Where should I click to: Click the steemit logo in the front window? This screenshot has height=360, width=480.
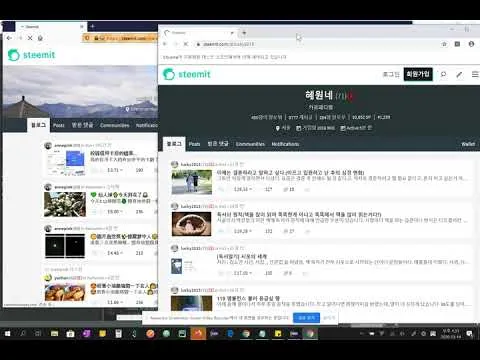click(x=187, y=74)
